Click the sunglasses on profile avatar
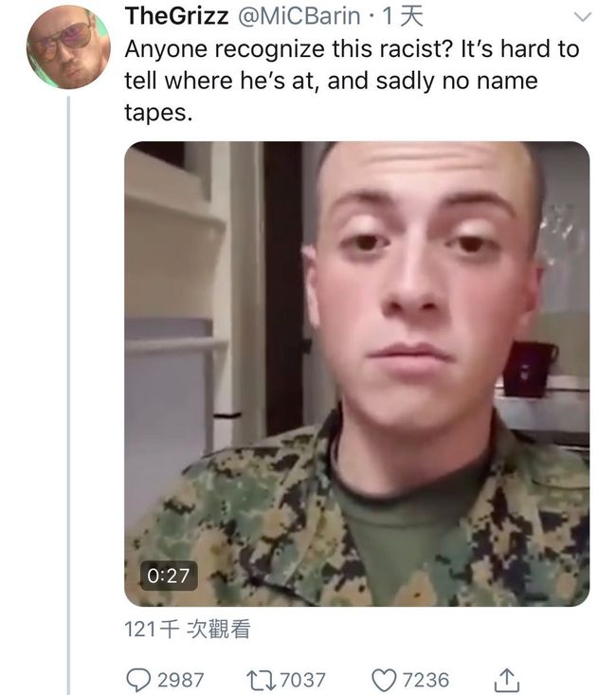Viewport: 616px width, 695px height. 66,39
